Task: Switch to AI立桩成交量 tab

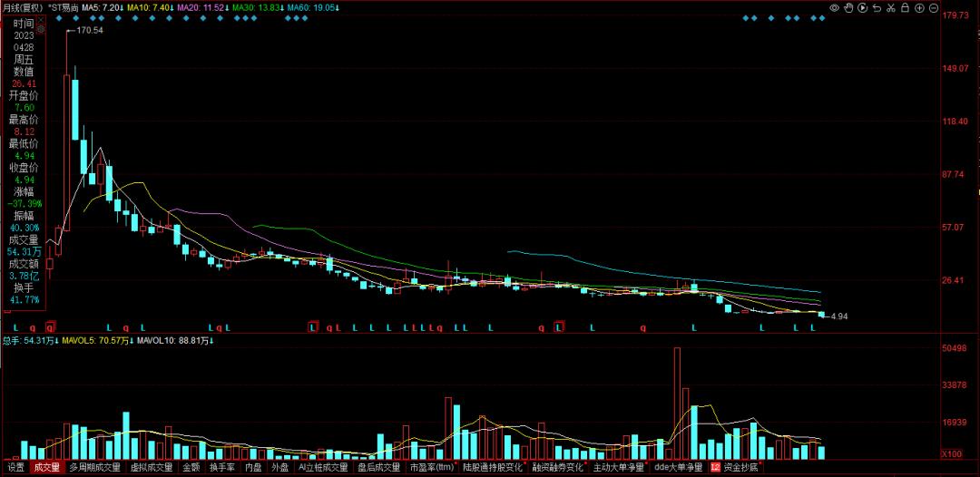Action: click(x=323, y=467)
